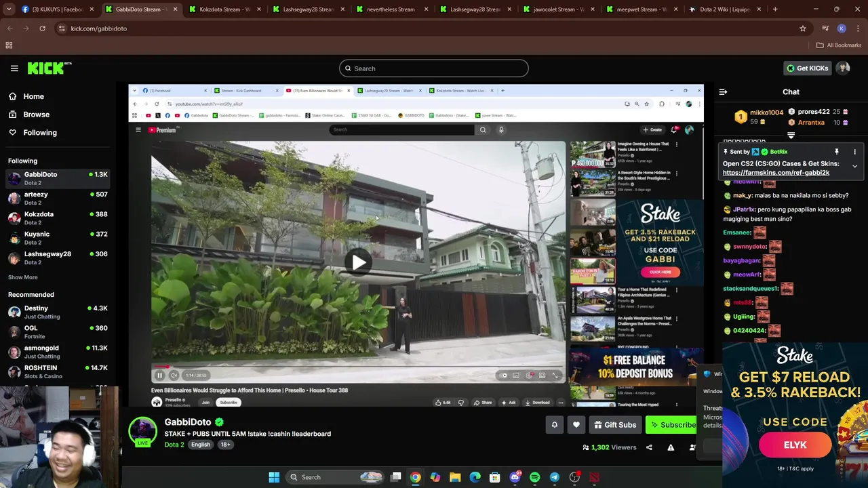Open a new Chrome tab
This screenshot has width=868, height=488.
(775, 9)
